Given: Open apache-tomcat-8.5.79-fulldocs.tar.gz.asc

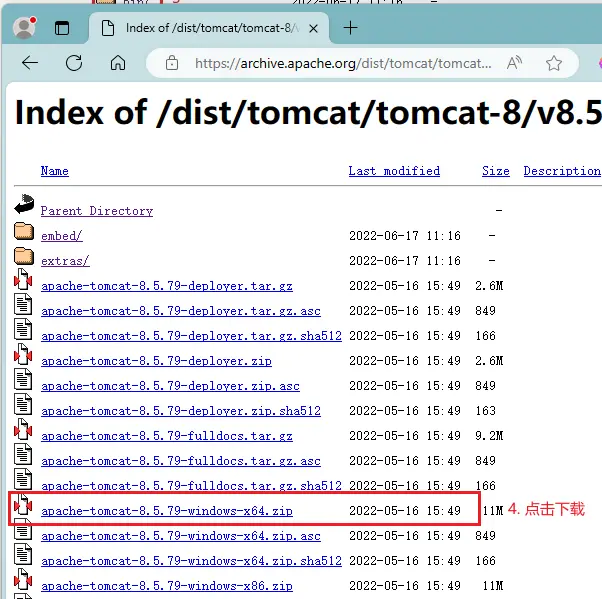Looking at the screenshot, I should 181,461.
